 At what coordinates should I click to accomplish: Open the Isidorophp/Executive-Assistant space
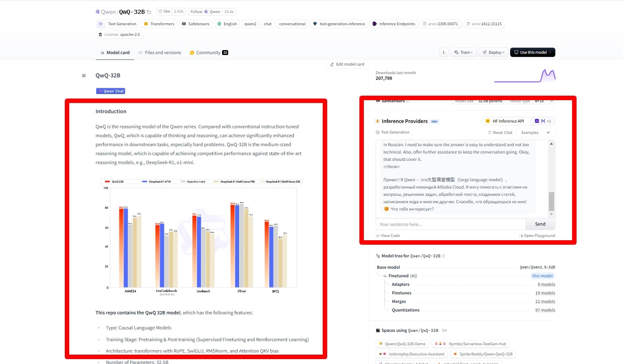tap(412, 354)
